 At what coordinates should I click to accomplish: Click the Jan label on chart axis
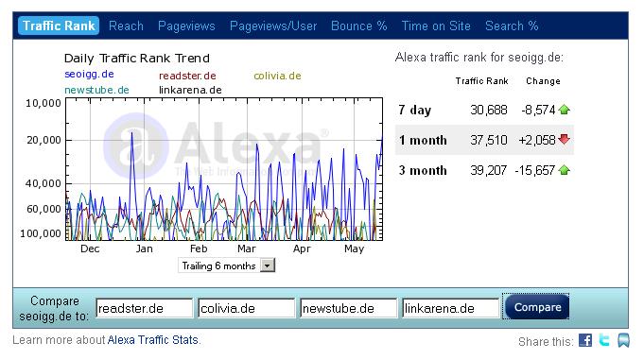pos(144,249)
